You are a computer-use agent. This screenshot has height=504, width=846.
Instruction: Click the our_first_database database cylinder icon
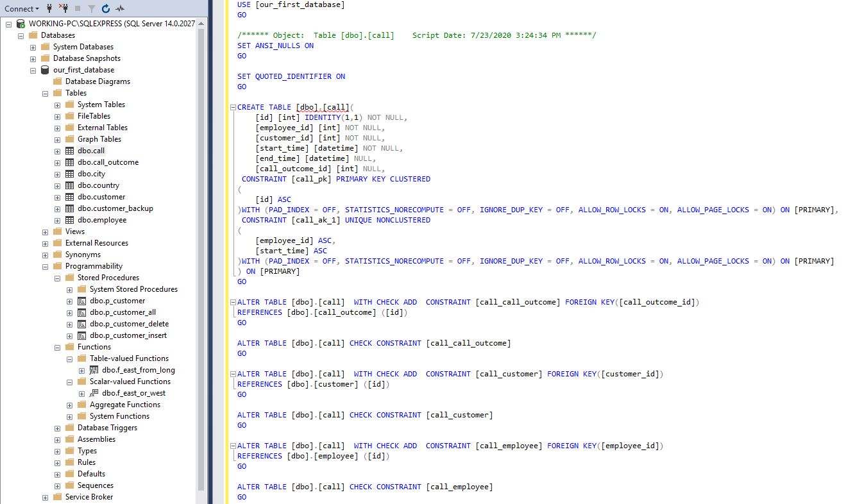(44, 70)
